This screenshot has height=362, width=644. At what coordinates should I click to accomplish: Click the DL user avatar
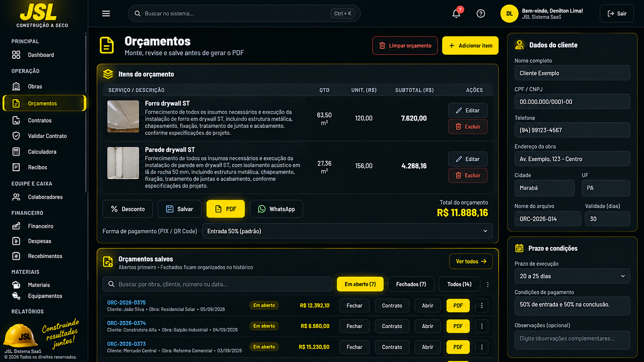pyautogui.click(x=509, y=13)
